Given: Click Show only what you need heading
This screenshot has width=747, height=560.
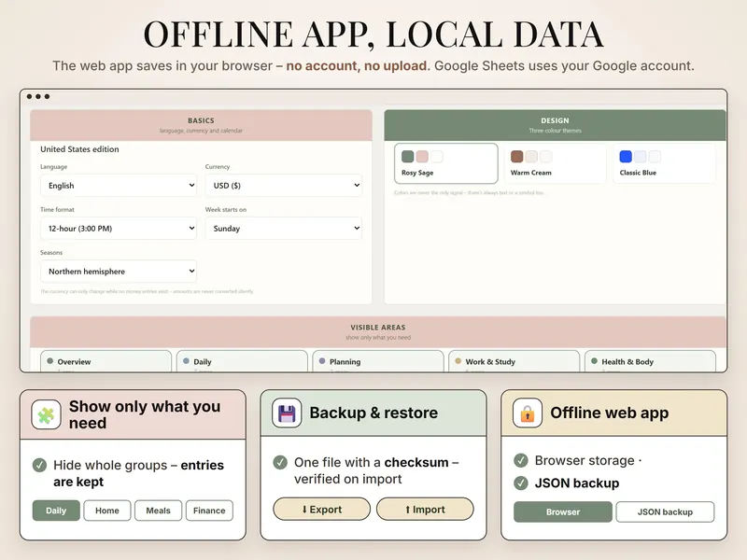Looking at the screenshot, I should [x=145, y=414].
